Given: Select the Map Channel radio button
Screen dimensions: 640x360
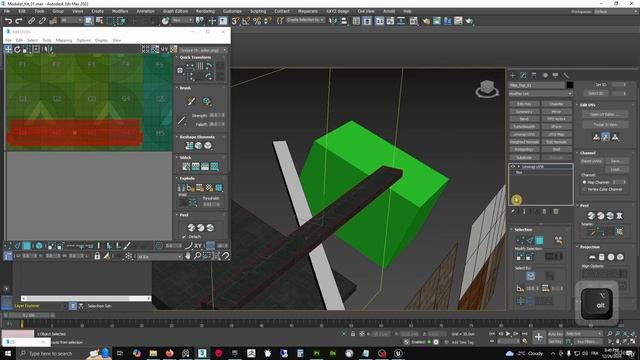Looking at the screenshot, I should 584,182.
